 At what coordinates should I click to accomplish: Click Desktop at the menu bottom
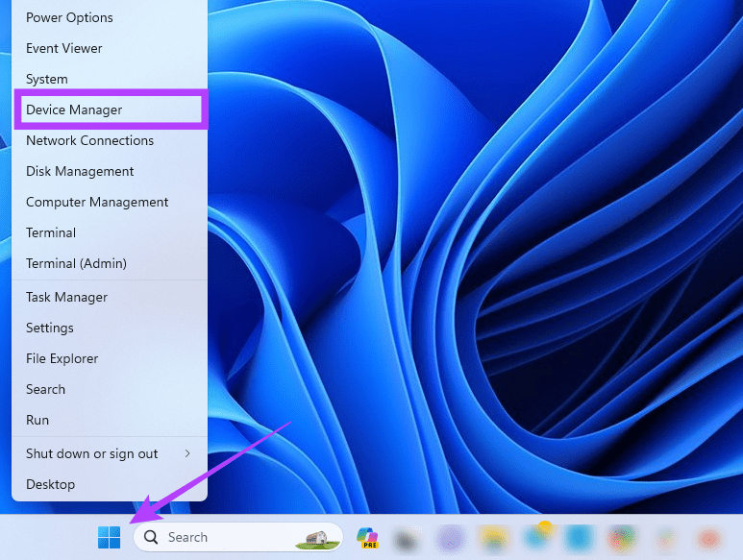50,484
